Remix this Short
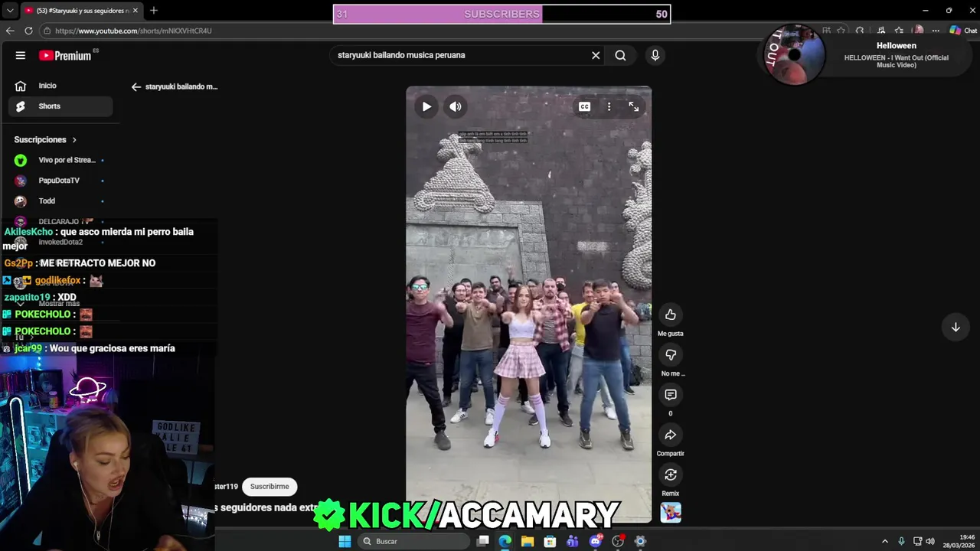Image resolution: width=980 pixels, height=551 pixels. 671,474
